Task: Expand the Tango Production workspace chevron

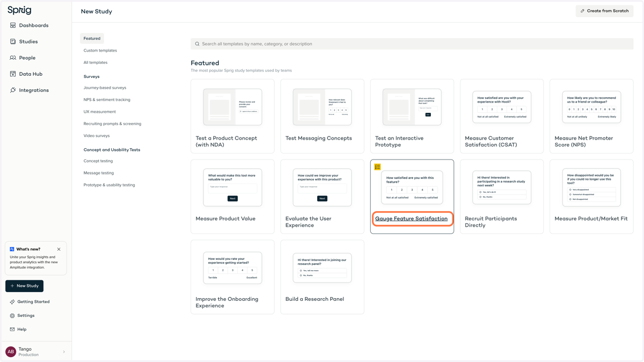Action: click(64, 352)
